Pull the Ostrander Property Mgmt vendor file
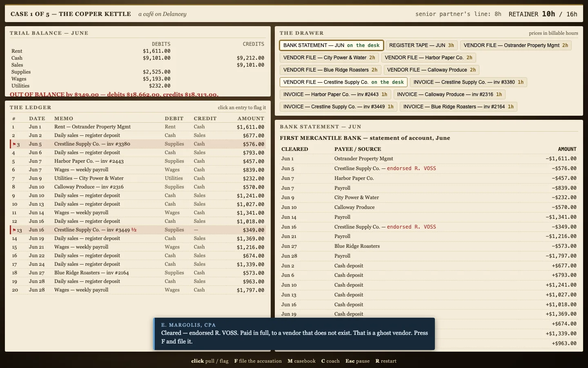The height and width of the screenshot is (368, 588). (516, 45)
